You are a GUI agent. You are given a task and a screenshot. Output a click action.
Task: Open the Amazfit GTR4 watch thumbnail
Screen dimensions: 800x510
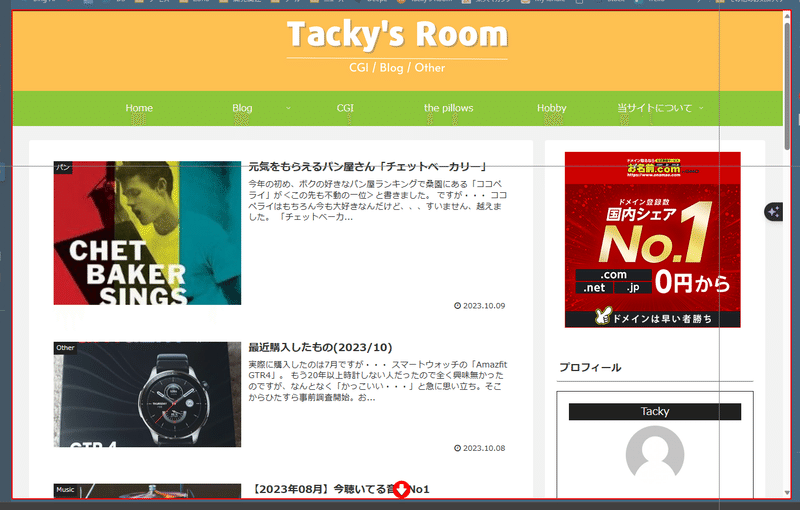[x=147, y=394]
